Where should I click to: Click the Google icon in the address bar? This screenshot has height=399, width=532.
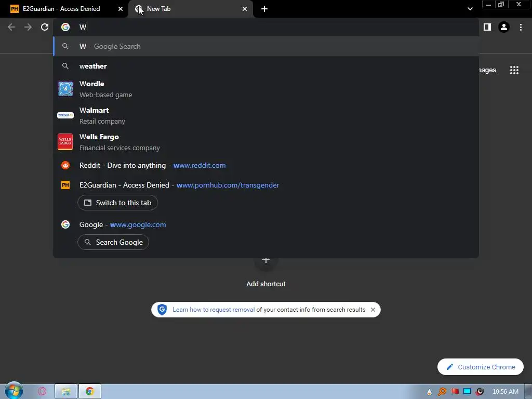point(65,27)
